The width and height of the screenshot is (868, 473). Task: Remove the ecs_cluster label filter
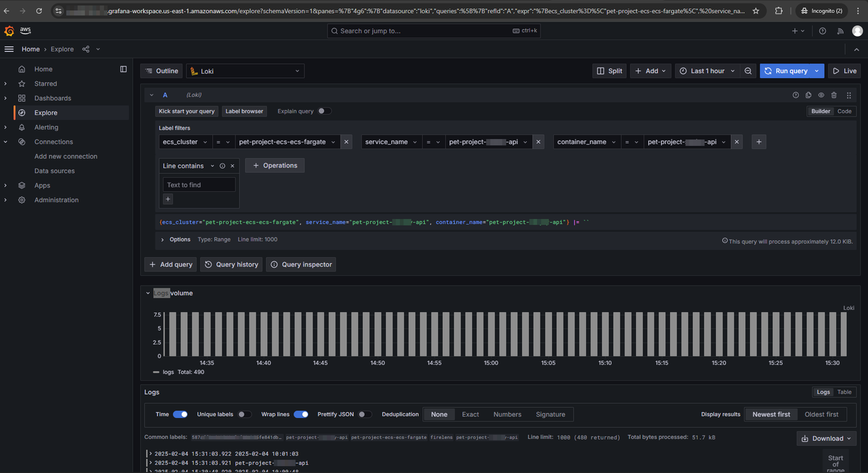pos(347,142)
